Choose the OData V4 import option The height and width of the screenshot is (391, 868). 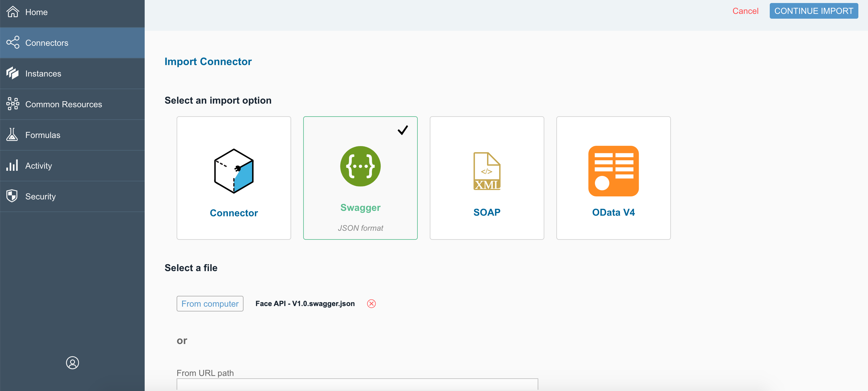(x=613, y=178)
